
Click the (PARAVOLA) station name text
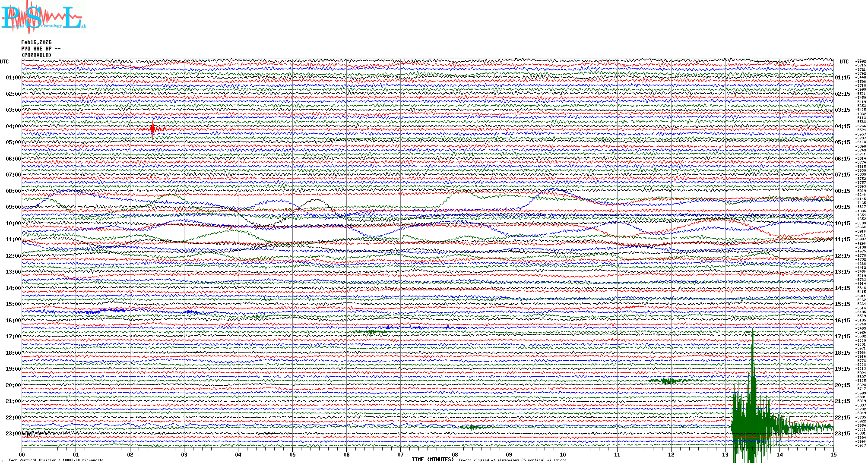point(36,55)
